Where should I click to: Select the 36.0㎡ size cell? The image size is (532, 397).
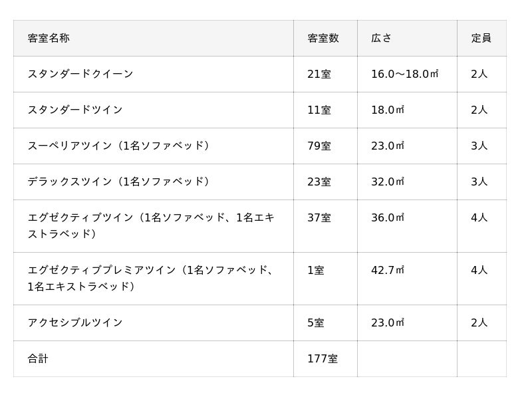(x=388, y=217)
